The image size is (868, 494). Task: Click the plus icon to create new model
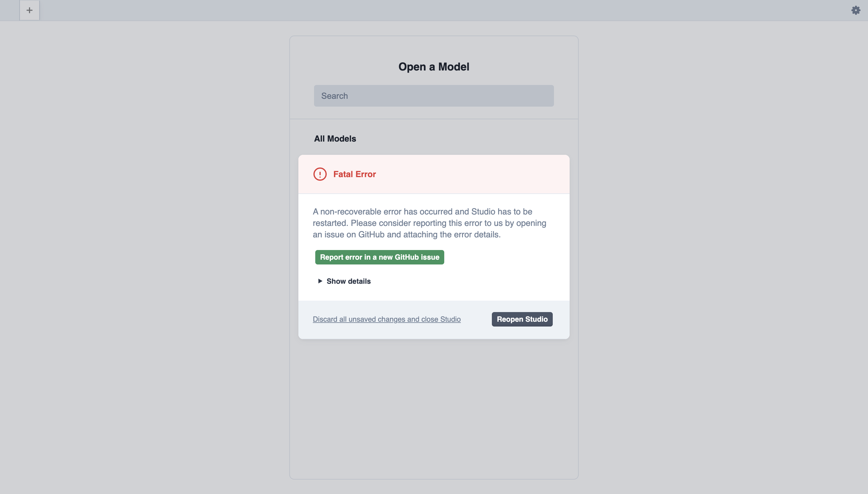pyautogui.click(x=29, y=10)
